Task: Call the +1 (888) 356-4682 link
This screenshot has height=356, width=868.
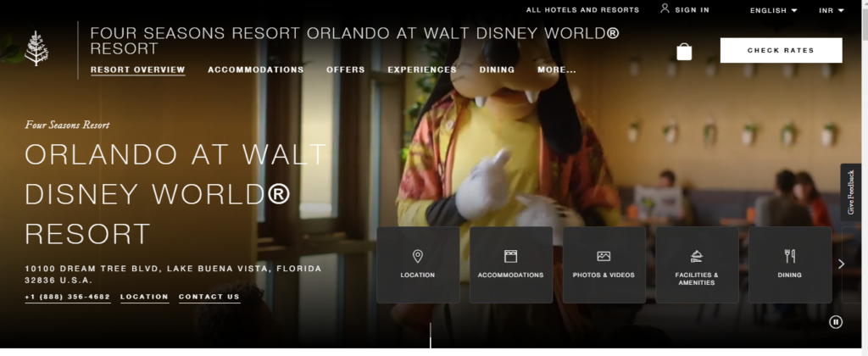Action: click(x=68, y=297)
